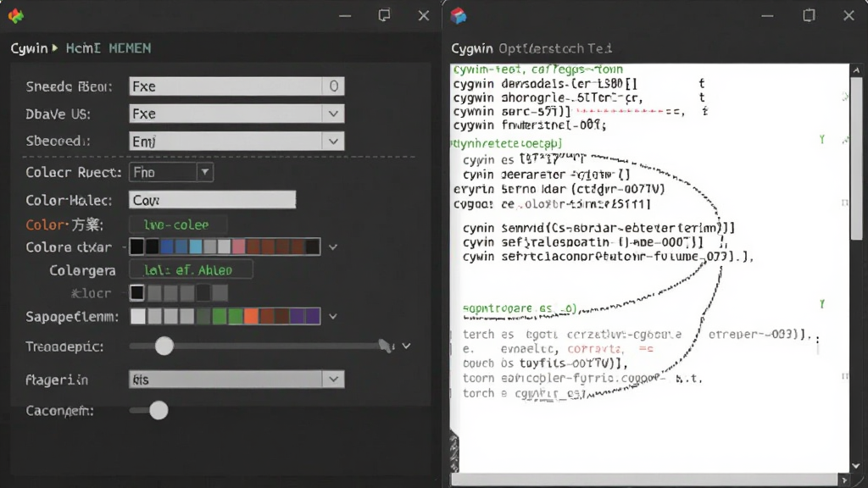Click the speaker icon at Treaadeptic slider end

click(386, 347)
